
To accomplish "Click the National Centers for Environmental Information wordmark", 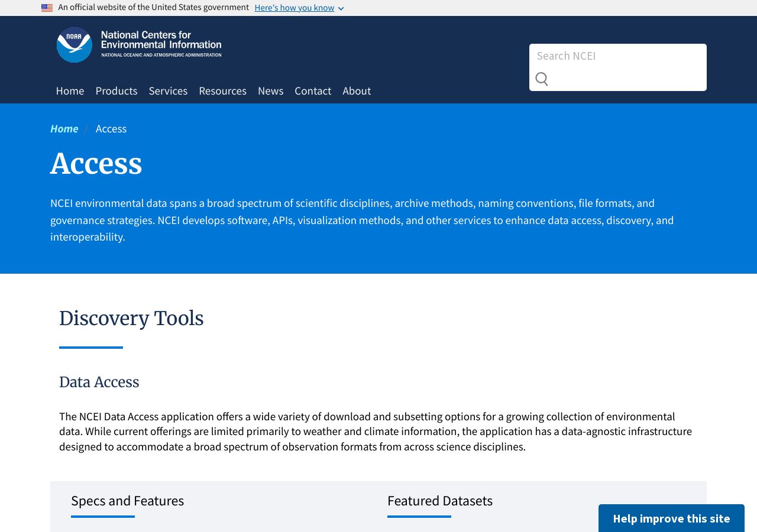I will 161,44.
